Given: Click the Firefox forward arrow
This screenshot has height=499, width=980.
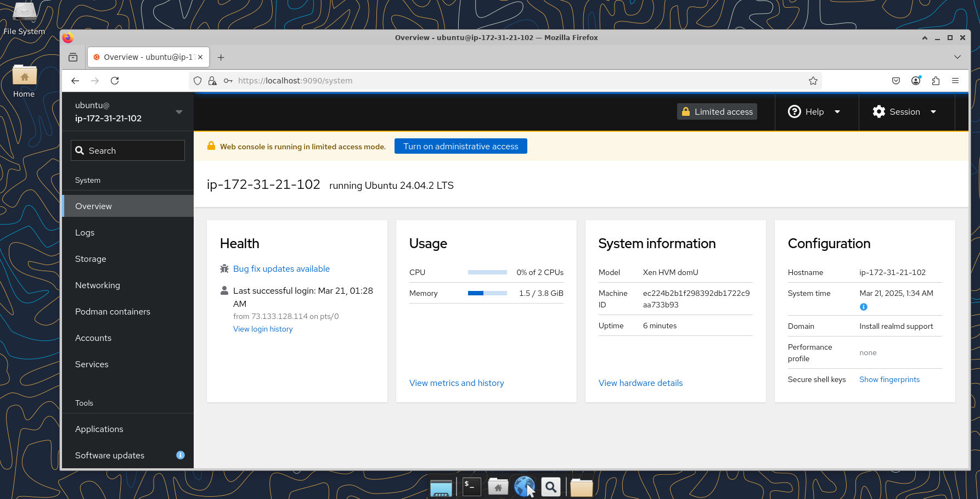Looking at the screenshot, I should tap(95, 81).
